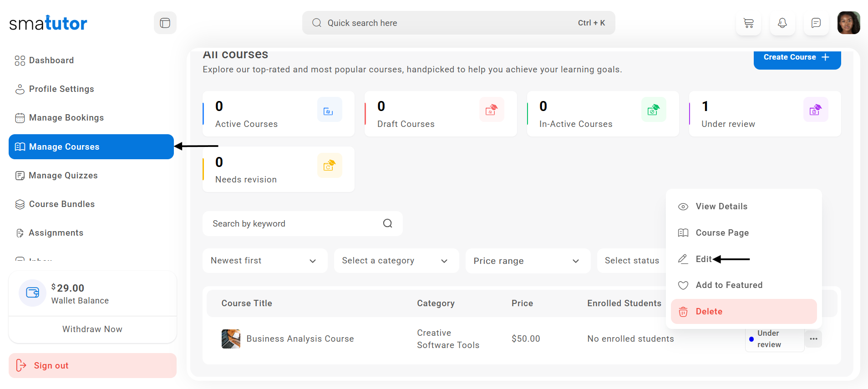Click the Business Analysis Course thumbnail

[231, 339]
